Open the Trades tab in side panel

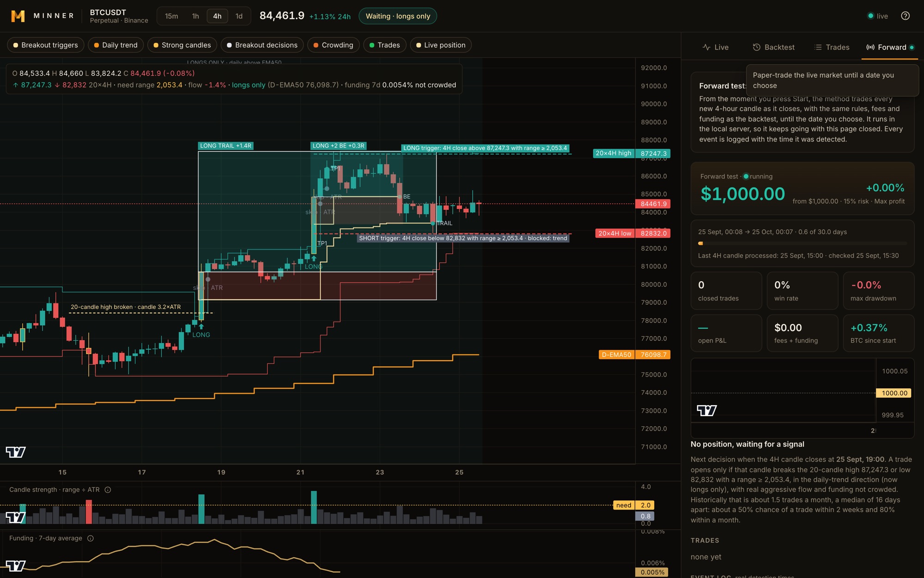(832, 47)
